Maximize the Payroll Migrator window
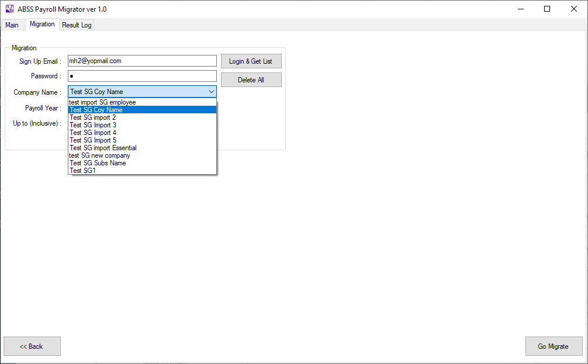This screenshot has width=588, height=364. pyautogui.click(x=547, y=9)
